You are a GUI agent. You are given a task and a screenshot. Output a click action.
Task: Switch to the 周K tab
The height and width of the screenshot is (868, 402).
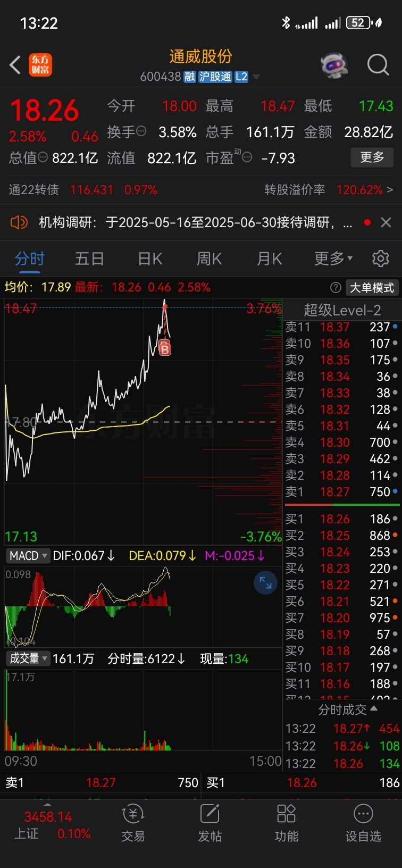(x=209, y=259)
